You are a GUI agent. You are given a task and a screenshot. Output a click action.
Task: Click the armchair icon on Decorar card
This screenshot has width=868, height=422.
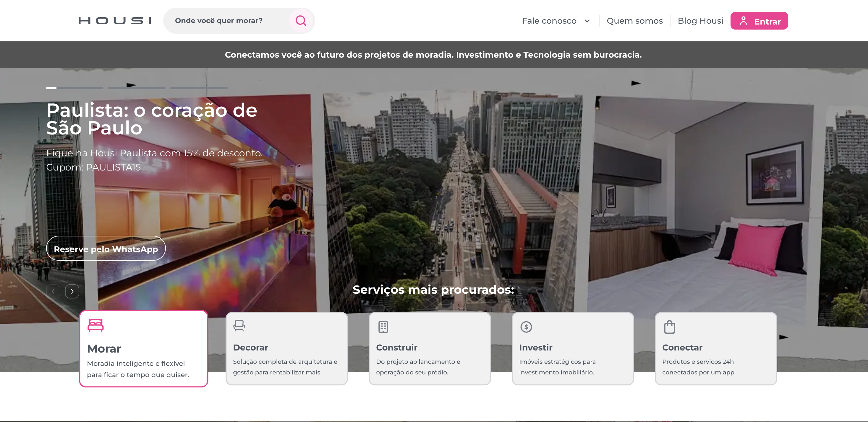pos(239,326)
